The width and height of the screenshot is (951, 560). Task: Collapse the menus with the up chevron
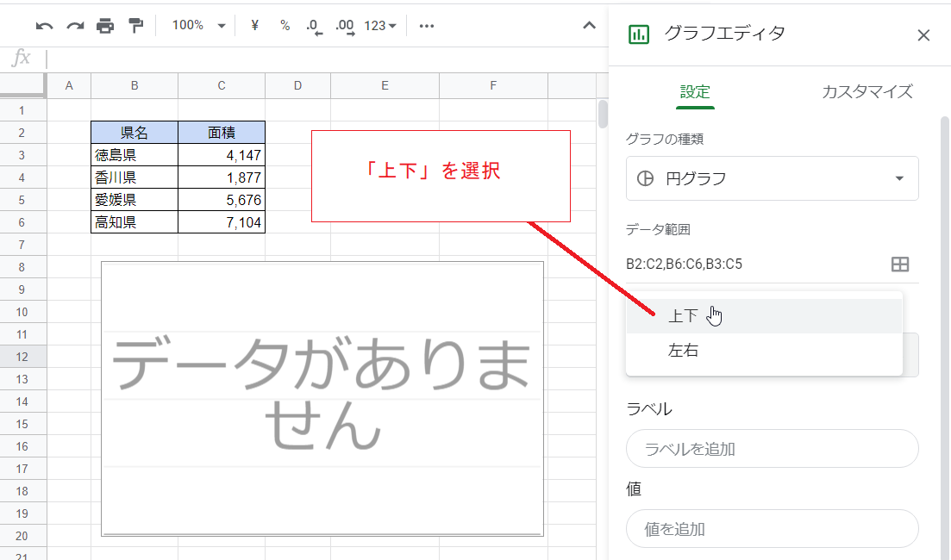click(x=589, y=26)
